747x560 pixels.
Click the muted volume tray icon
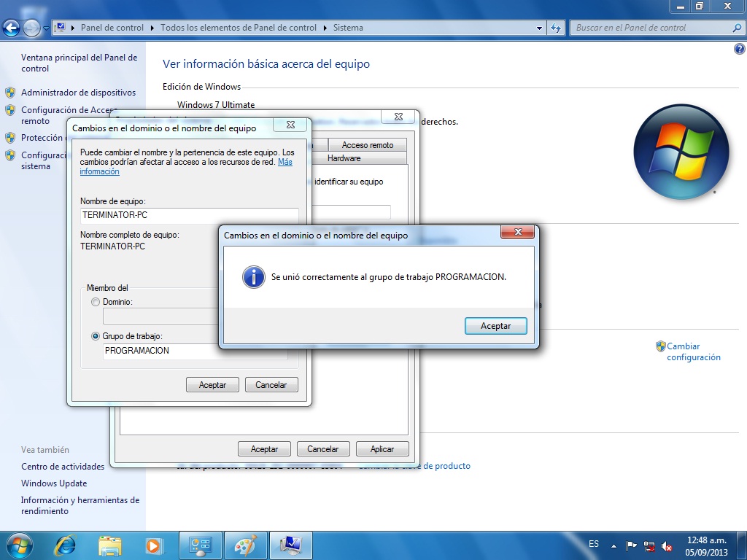coord(667,546)
